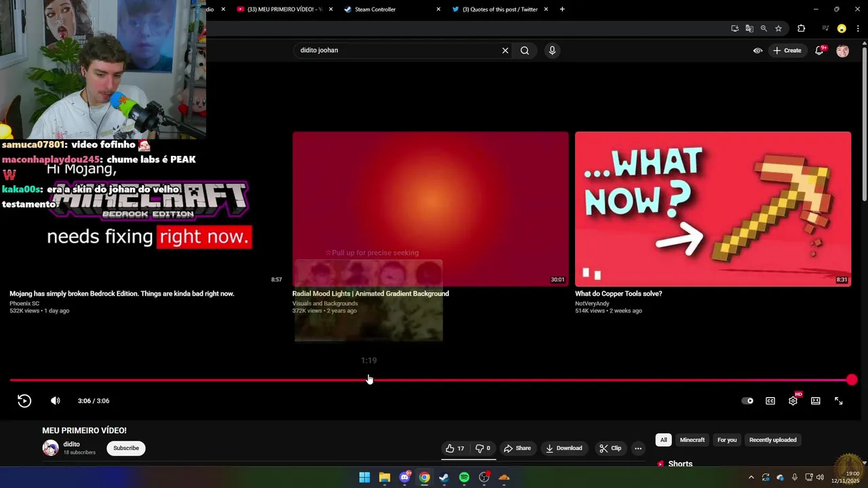Open File Explorer from the taskbar
The height and width of the screenshot is (488, 868).
384,477
